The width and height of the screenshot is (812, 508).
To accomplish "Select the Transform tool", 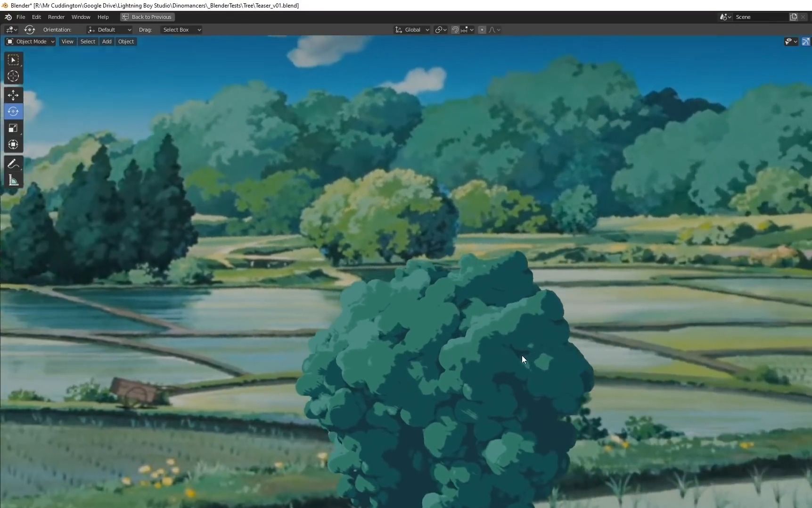I will click(13, 144).
